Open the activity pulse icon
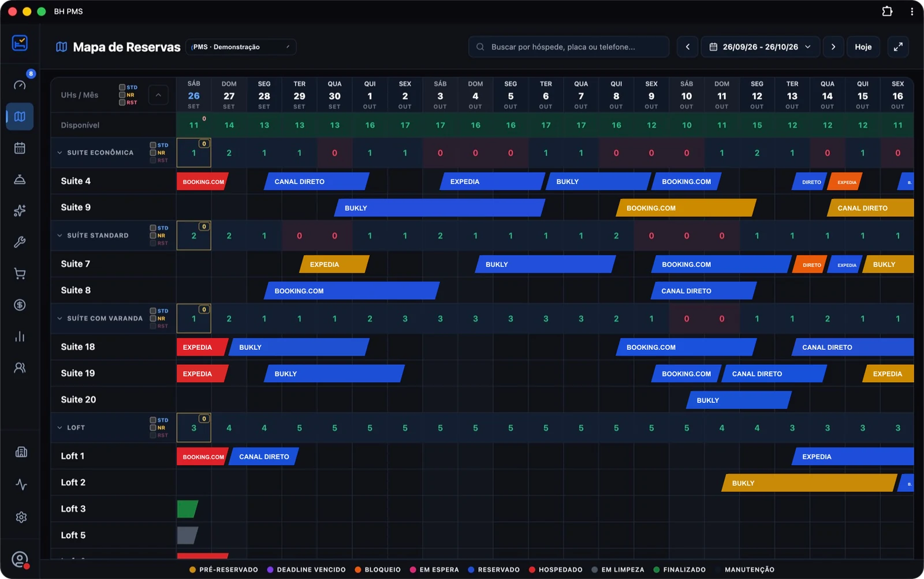This screenshot has height=579, width=924. (21, 484)
